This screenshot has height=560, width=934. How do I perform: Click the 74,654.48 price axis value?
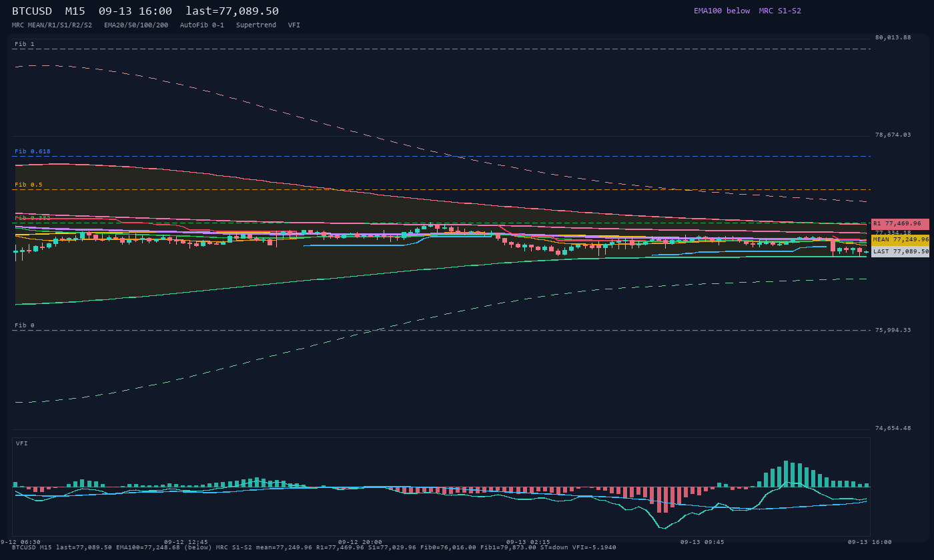click(893, 428)
